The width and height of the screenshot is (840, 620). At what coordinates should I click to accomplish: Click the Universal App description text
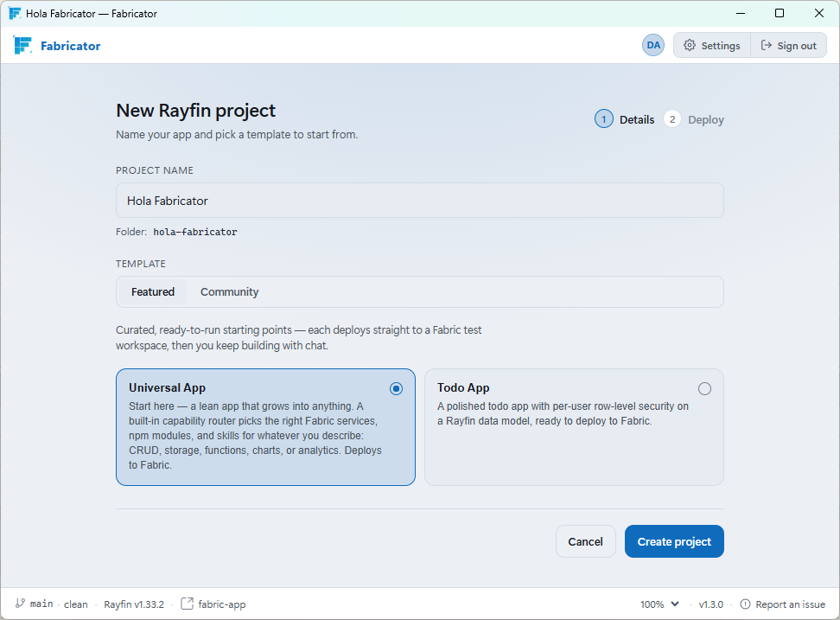pyautogui.click(x=256, y=436)
